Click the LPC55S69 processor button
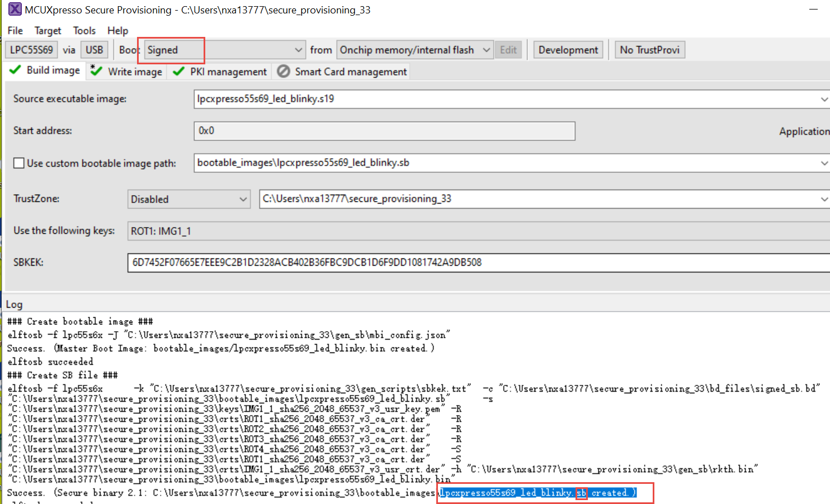Viewport: 830px width, 504px height. [31, 49]
